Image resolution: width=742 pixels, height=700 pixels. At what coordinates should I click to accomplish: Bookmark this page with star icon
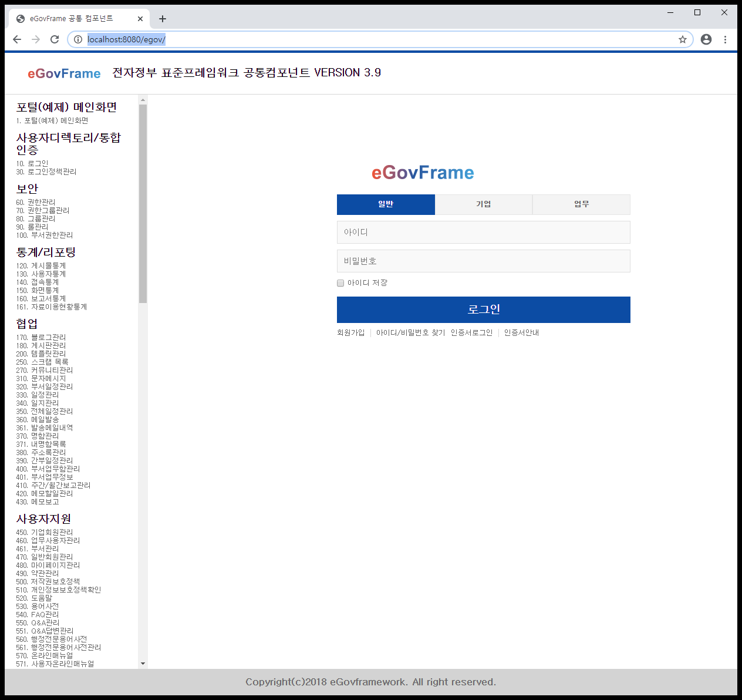click(x=682, y=39)
